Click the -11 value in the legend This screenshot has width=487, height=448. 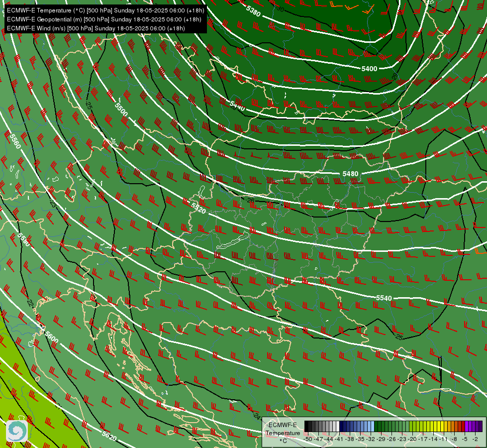pyautogui.click(x=444, y=439)
